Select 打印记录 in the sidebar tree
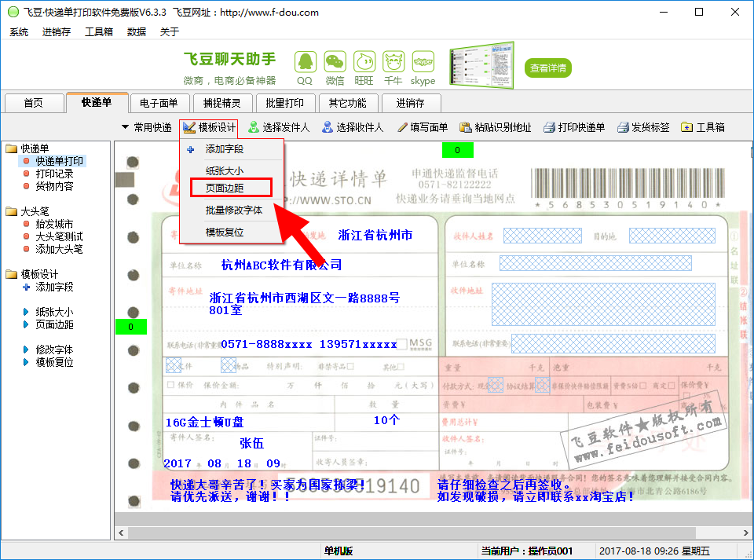754x560 pixels. click(54, 174)
